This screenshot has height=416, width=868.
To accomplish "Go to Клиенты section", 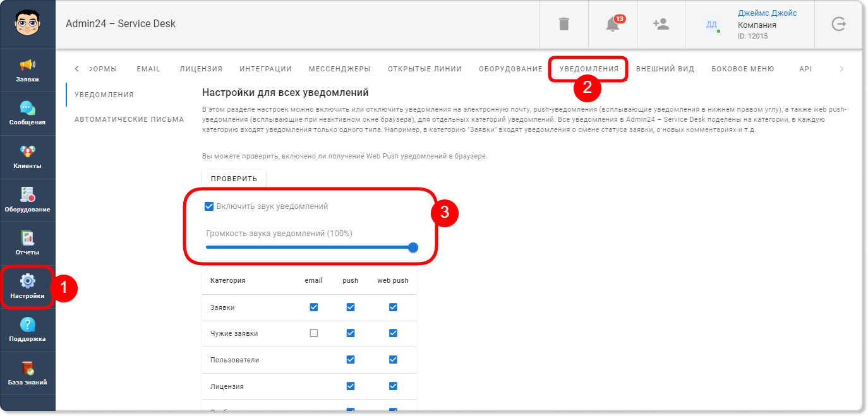I will coord(28,157).
